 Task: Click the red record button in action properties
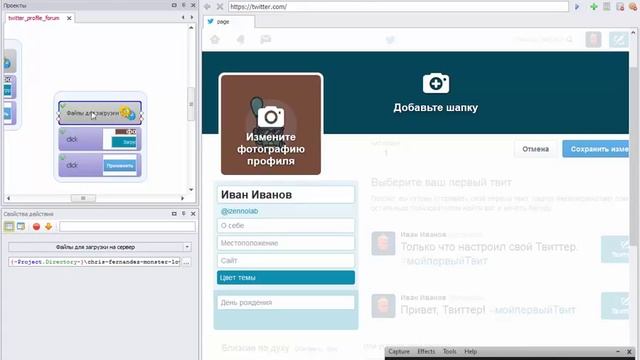tap(36, 227)
